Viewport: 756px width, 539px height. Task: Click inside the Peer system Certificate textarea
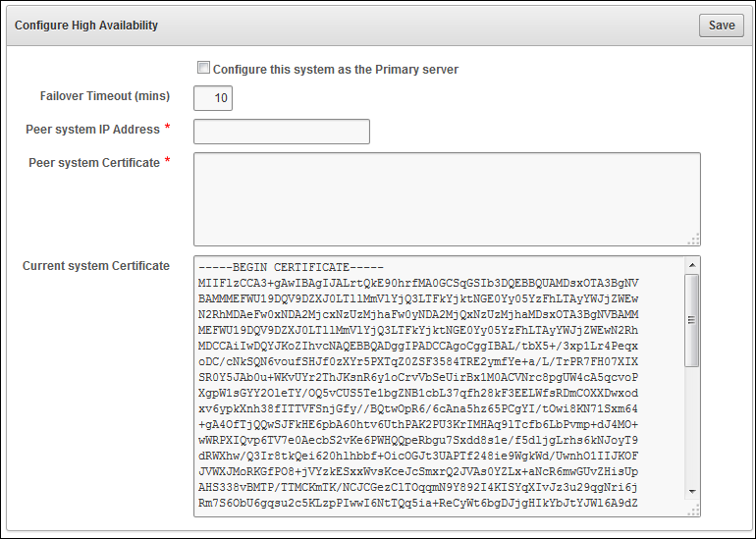(x=447, y=199)
